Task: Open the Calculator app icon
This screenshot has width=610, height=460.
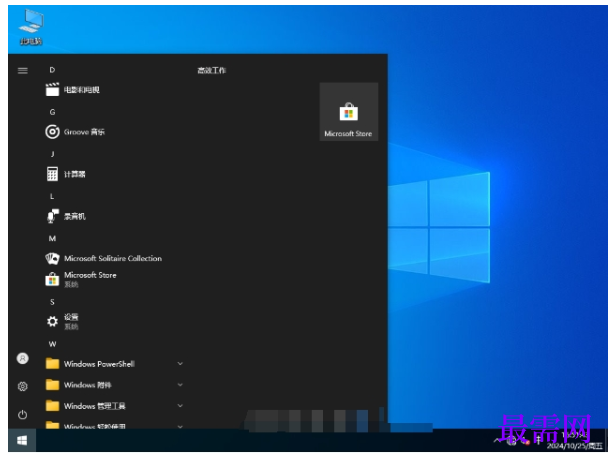Action: (x=52, y=174)
